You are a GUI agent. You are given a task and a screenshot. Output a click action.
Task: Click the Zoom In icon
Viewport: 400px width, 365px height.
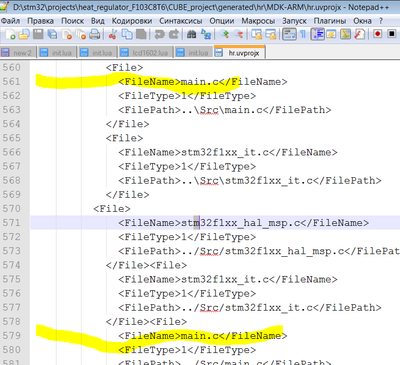pos(224,34)
